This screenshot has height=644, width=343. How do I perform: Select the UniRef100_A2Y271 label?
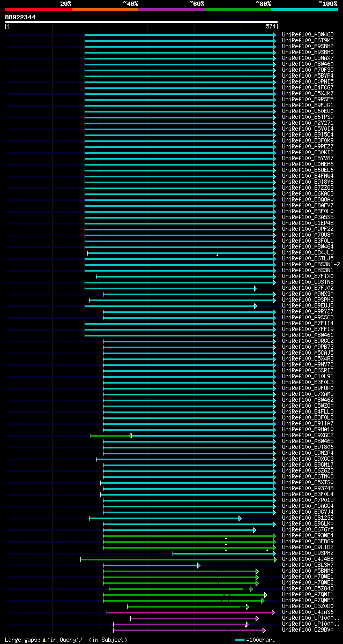point(308,123)
